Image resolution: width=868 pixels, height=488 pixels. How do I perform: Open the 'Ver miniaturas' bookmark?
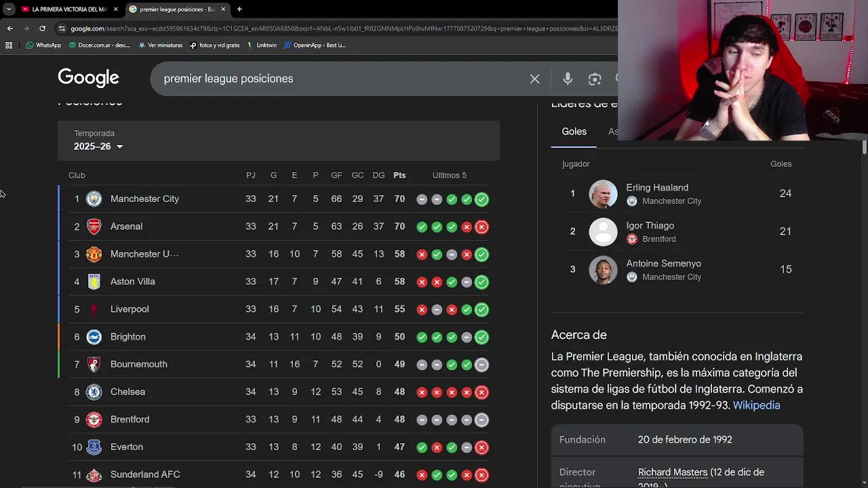click(x=160, y=45)
